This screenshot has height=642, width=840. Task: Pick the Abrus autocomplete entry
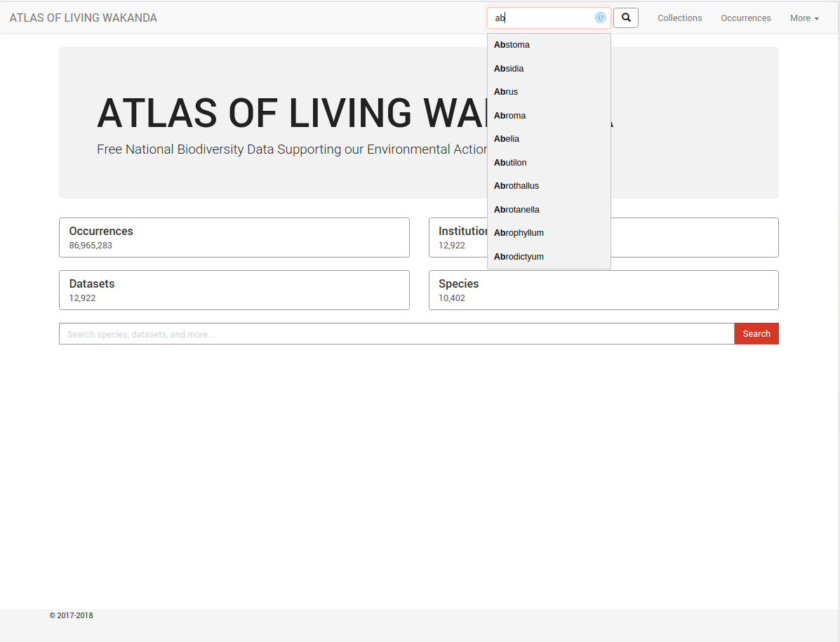point(549,92)
